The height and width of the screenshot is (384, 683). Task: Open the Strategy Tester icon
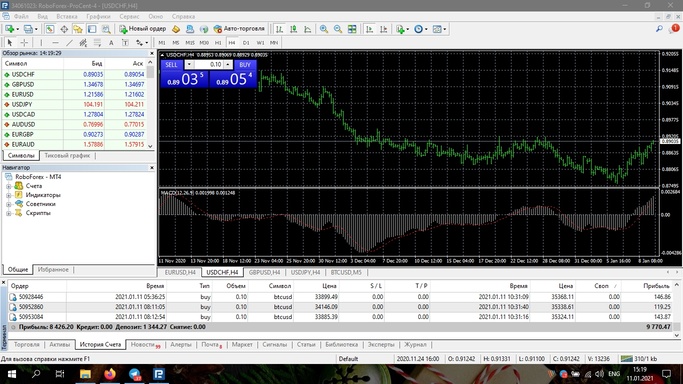coord(106,29)
